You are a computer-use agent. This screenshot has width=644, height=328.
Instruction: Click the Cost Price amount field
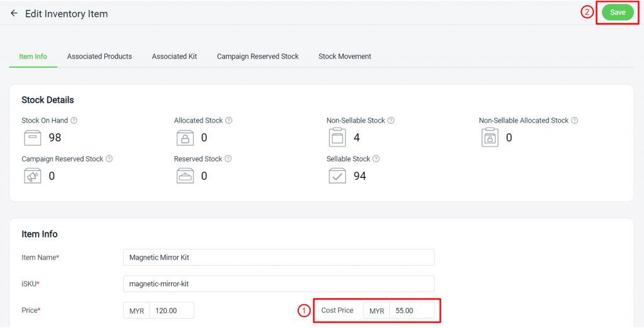click(411, 310)
